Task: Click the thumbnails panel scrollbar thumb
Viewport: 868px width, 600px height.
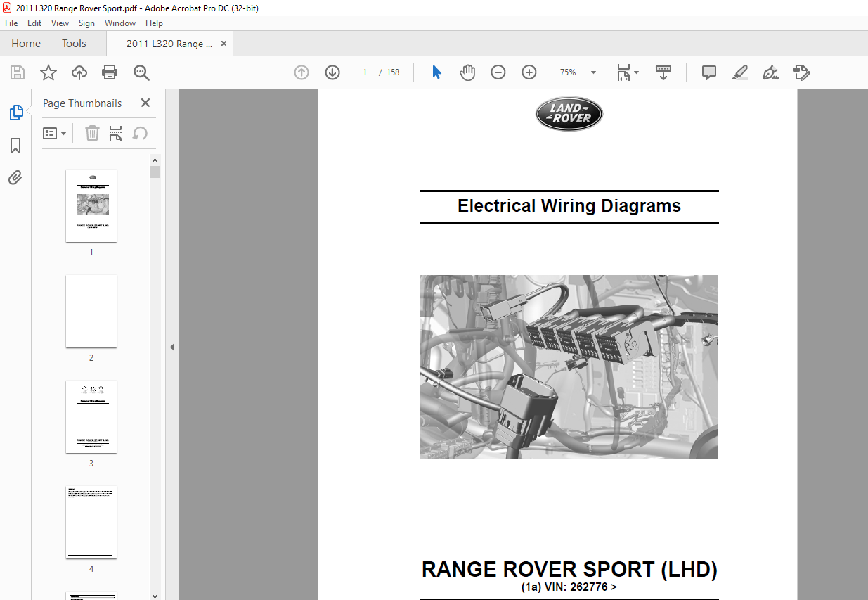Action: (155, 172)
